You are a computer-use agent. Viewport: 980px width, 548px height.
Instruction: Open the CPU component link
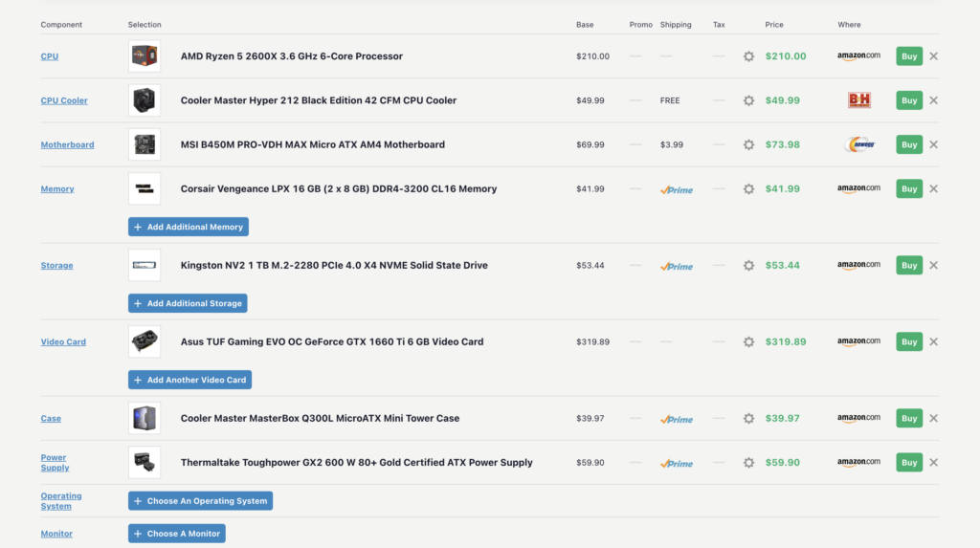(x=50, y=56)
